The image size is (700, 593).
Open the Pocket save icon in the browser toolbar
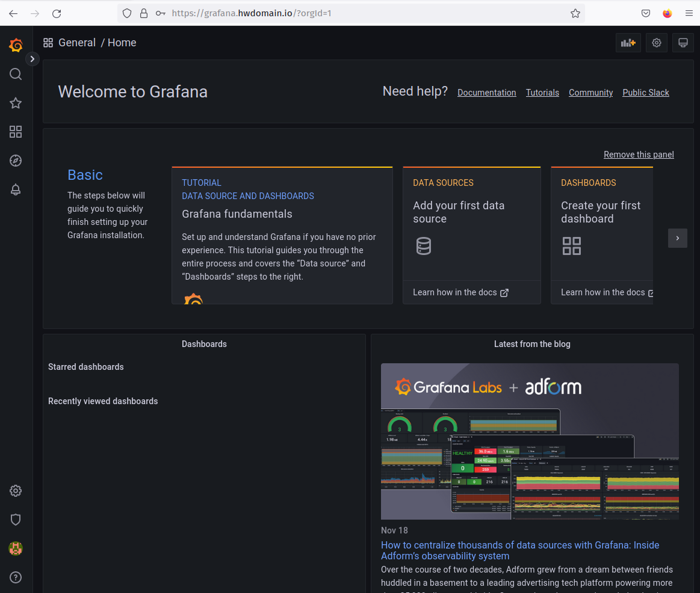click(x=646, y=13)
